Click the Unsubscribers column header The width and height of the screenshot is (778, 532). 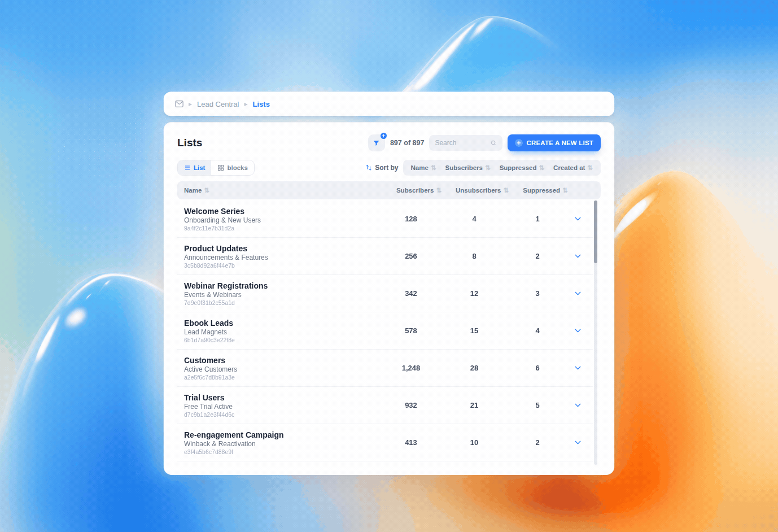click(482, 190)
